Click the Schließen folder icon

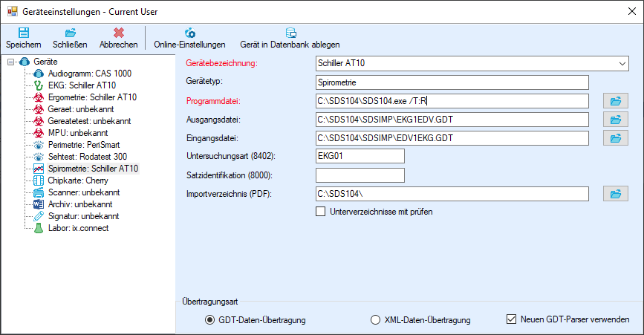pyautogui.click(x=71, y=33)
